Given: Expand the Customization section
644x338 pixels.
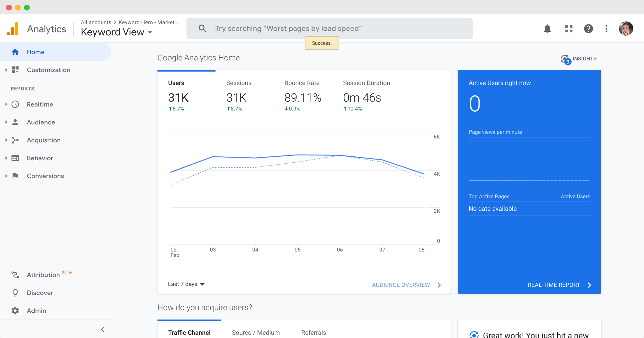Looking at the screenshot, I should [48, 70].
